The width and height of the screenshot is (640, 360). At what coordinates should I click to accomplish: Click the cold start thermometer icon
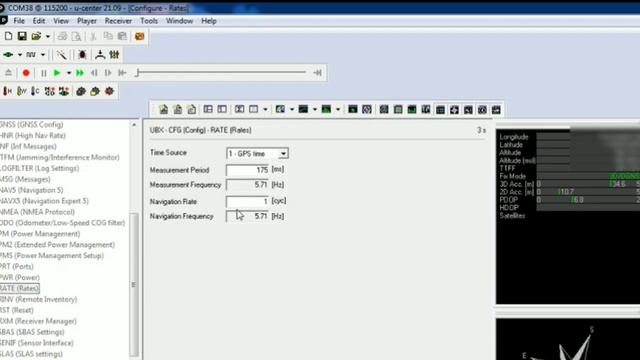click(x=35, y=91)
